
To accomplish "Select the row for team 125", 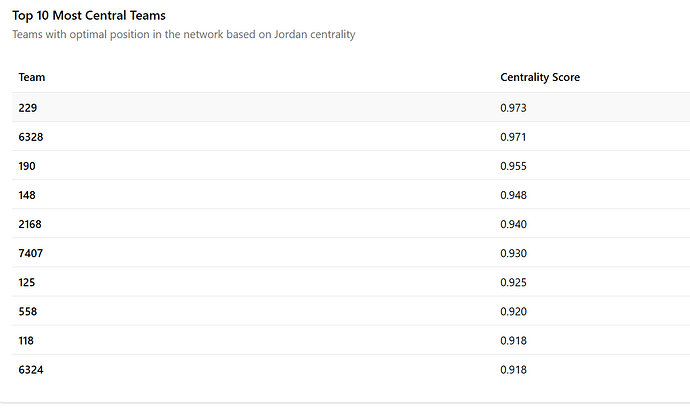I will tap(351, 282).
